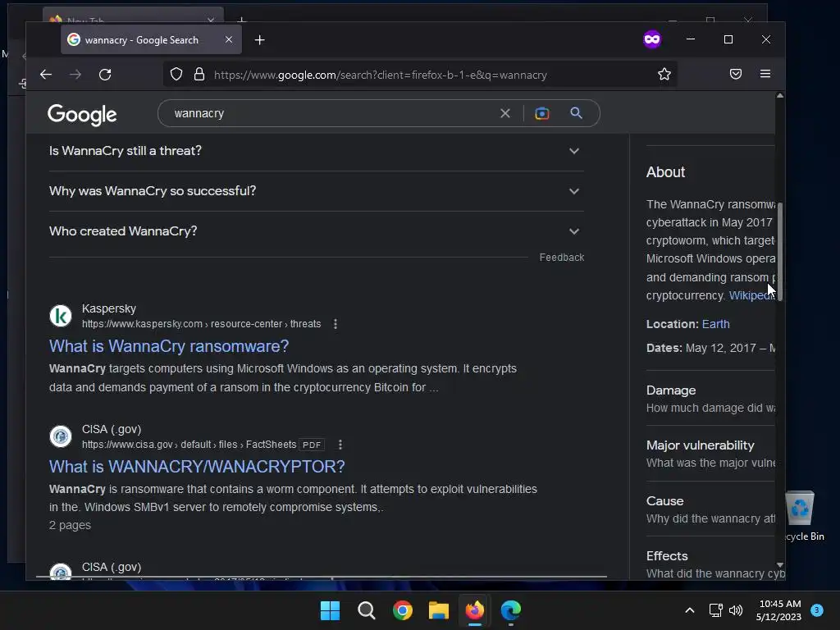The height and width of the screenshot is (630, 840).
Task: Click the Kaspersky URL breadcrumb text
Action: 202,324
